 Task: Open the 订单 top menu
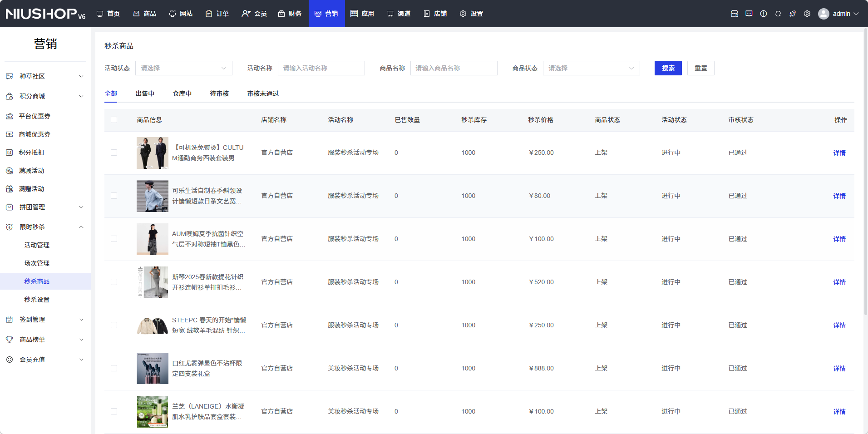(217, 14)
